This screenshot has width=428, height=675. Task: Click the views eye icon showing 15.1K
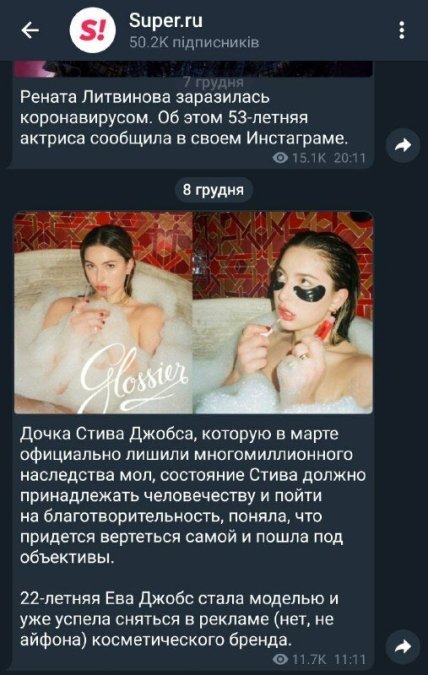coord(280,158)
